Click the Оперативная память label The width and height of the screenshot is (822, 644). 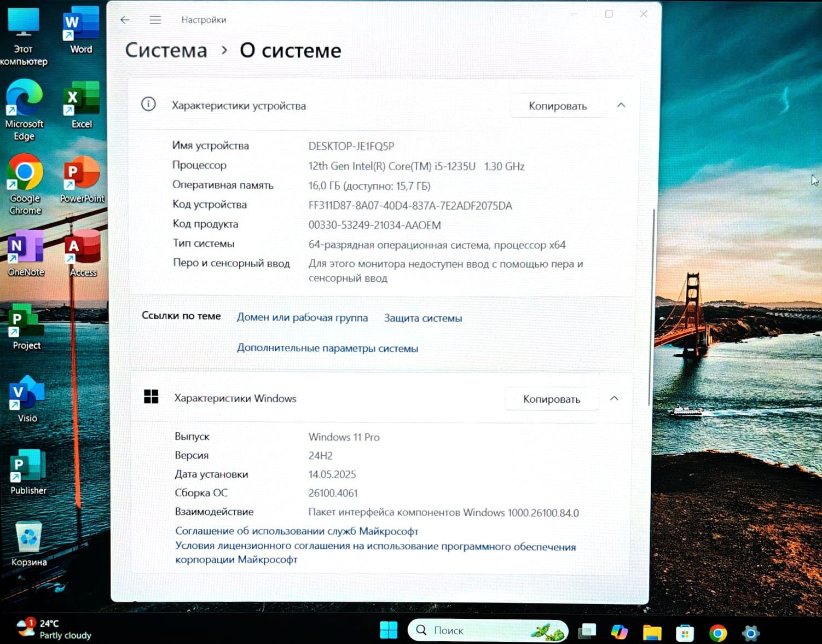coord(222,185)
